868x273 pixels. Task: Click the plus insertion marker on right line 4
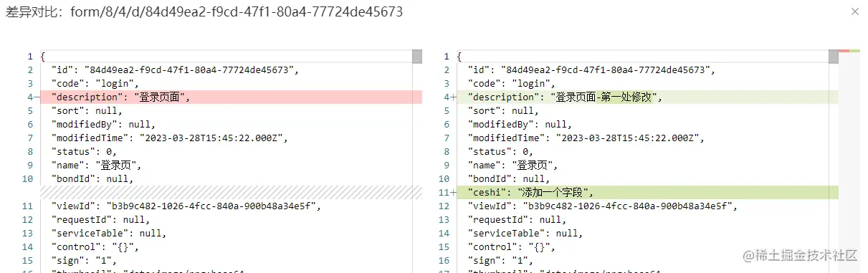[x=453, y=97]
